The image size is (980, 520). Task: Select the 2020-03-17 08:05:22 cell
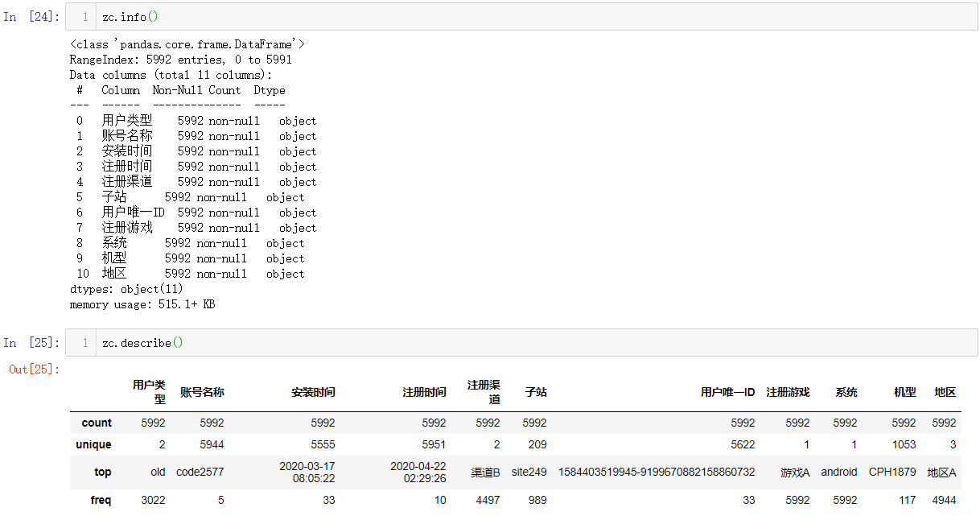click(307, 472)
